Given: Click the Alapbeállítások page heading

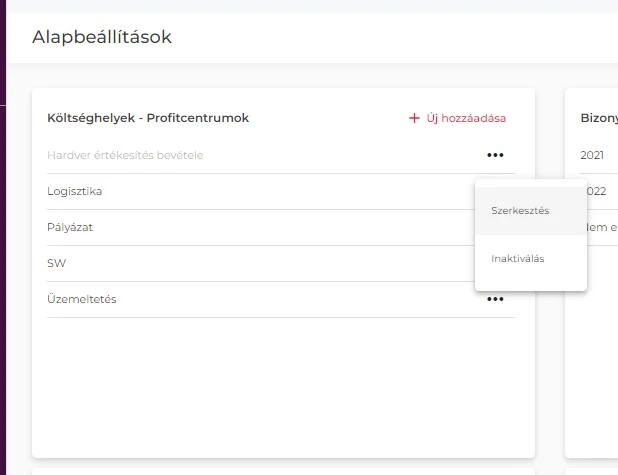Looking at the screenshot, I should (x=102, y=37).
